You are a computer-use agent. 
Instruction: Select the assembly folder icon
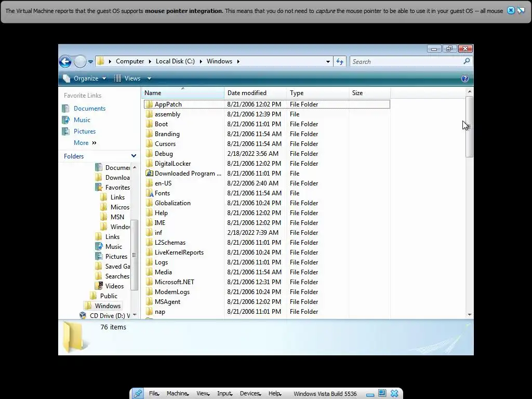[x=149, y=114]
